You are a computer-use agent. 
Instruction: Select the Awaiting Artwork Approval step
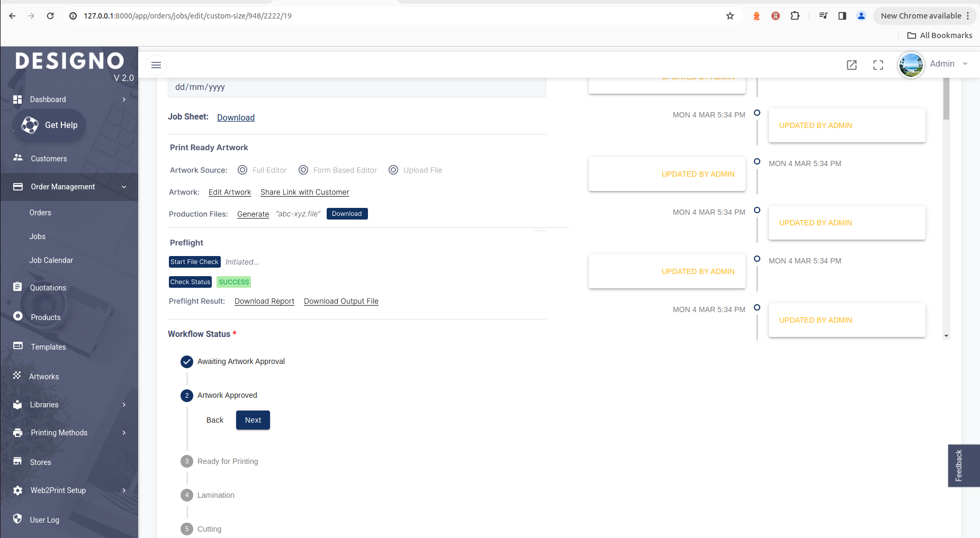(233, 362)
